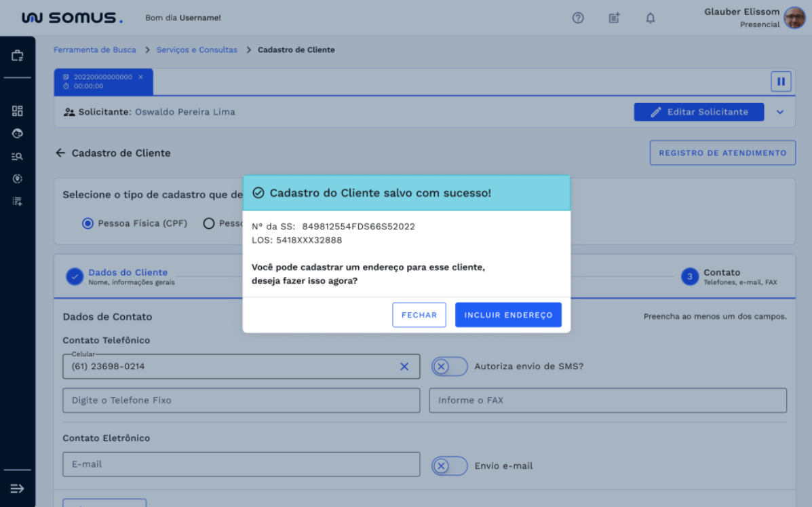Image resolution: width=812 pixels, height=507 pixels.
Task: Go back using Cadastro de Cliente arrow
Action: [x=60, y=153]
